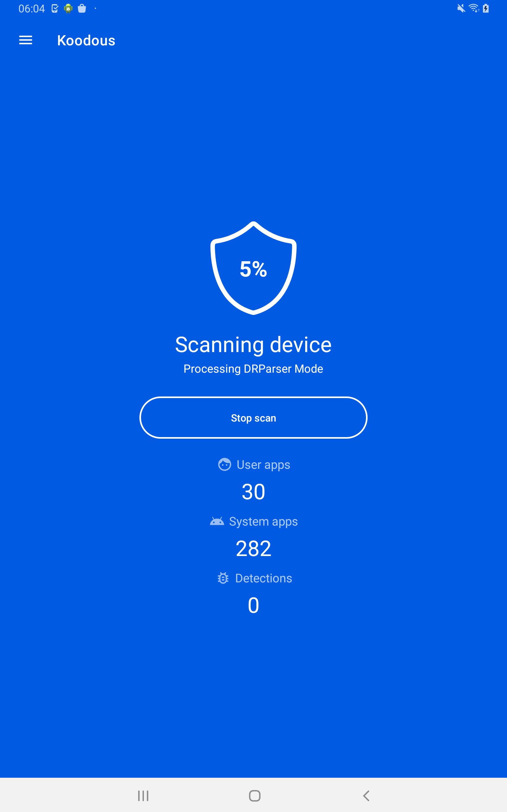
Task: Click the System apps android icon
Action: point(217,521)
